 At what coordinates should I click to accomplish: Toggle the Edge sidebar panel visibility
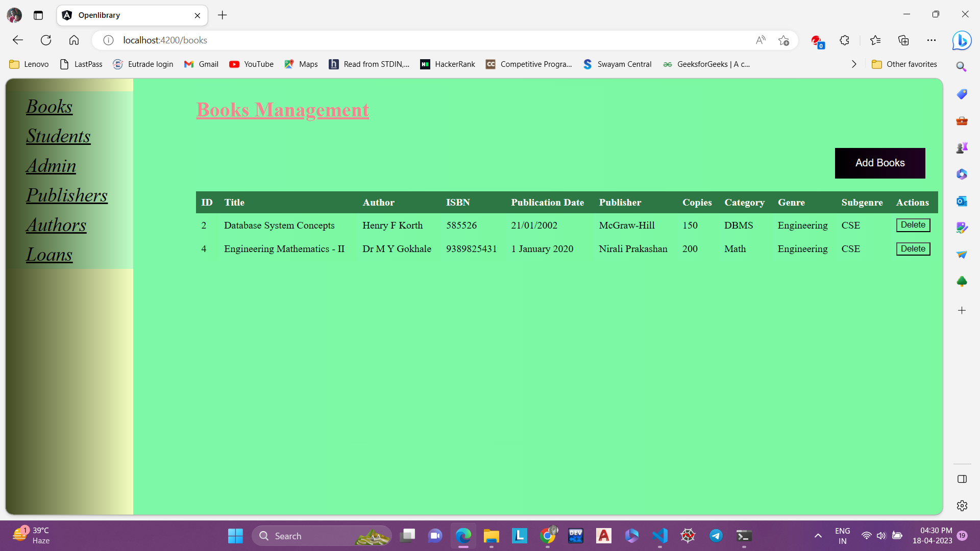(962, 479)
